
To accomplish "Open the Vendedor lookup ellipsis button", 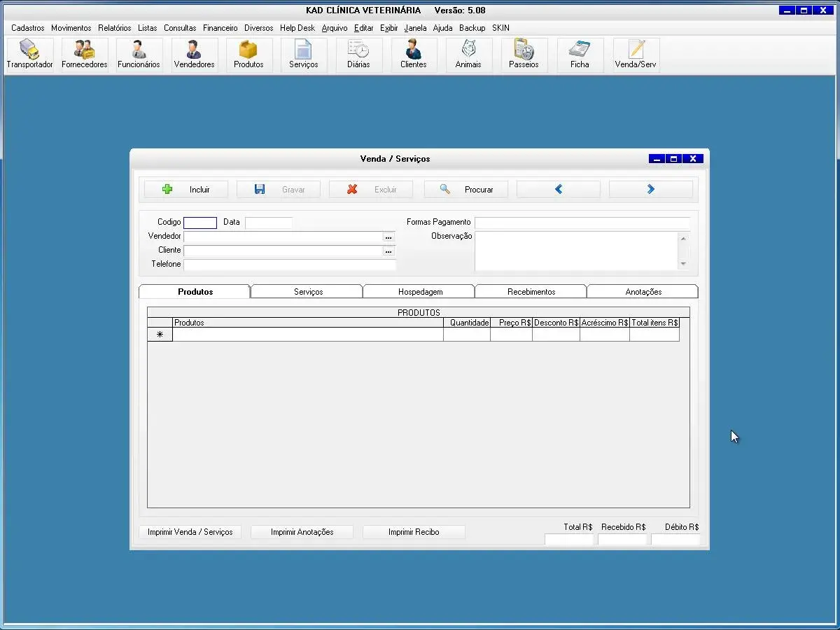I will pos(388,237).
